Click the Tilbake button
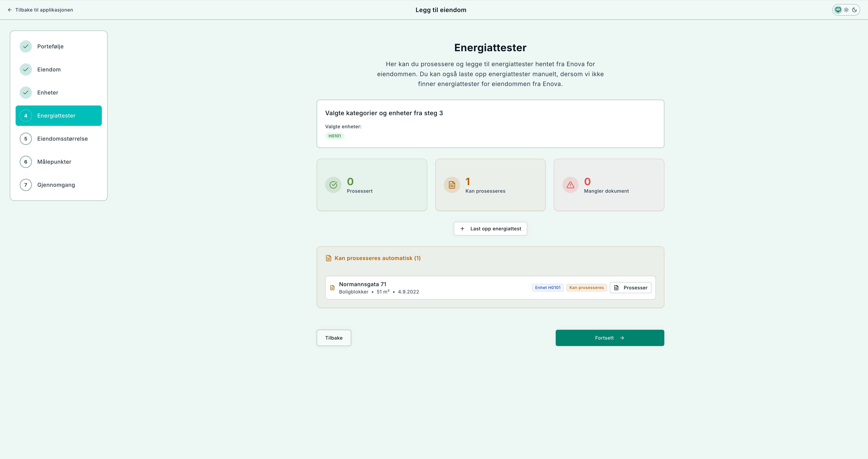 tap(334, 338)
